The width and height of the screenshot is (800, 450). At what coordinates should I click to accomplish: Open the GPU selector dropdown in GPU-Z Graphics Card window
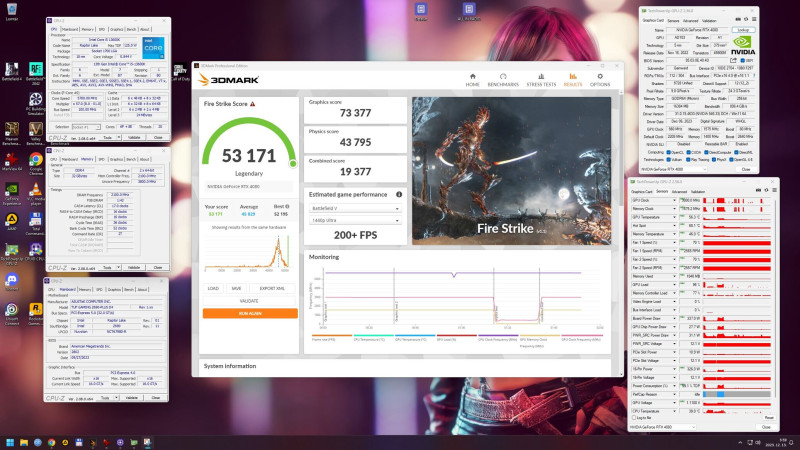pyautogui.click(x=673, y=169)
